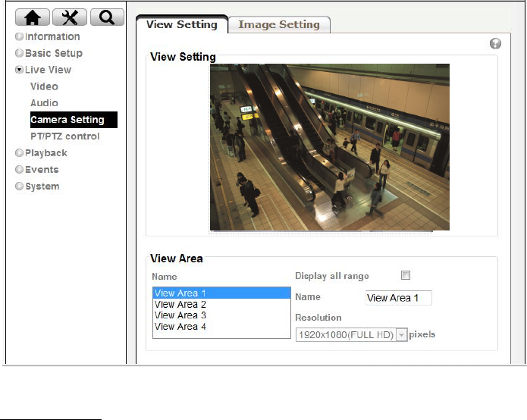Open the Live View section

coord(48,70)
